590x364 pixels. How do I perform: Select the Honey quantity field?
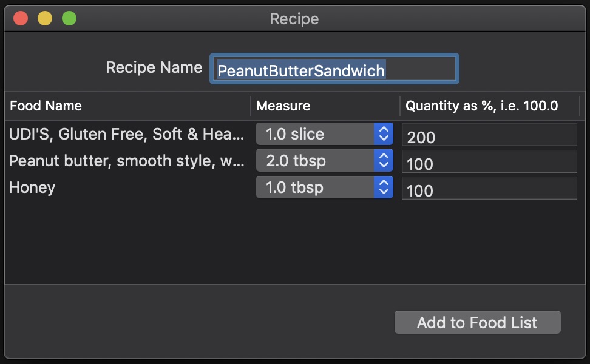489,189
